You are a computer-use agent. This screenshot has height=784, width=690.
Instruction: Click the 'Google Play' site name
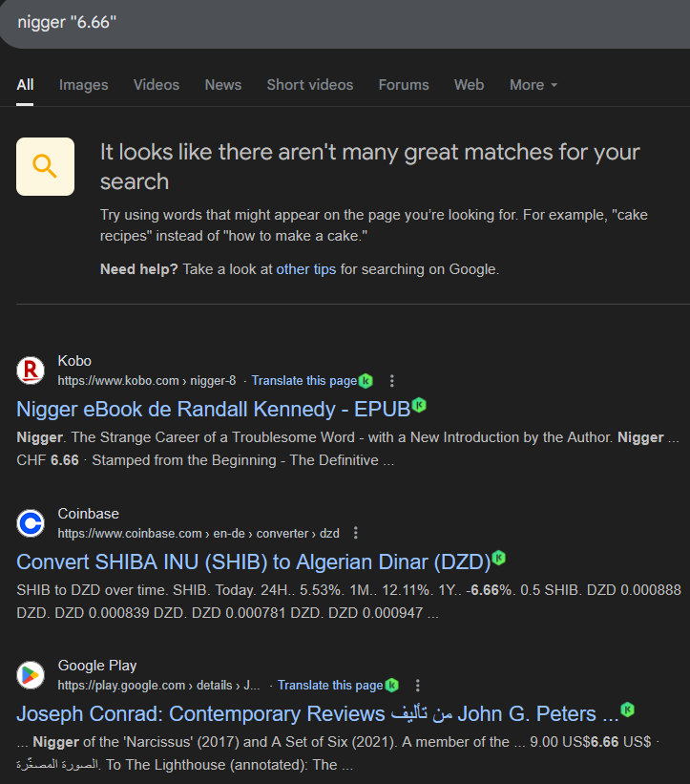(97, 666)
